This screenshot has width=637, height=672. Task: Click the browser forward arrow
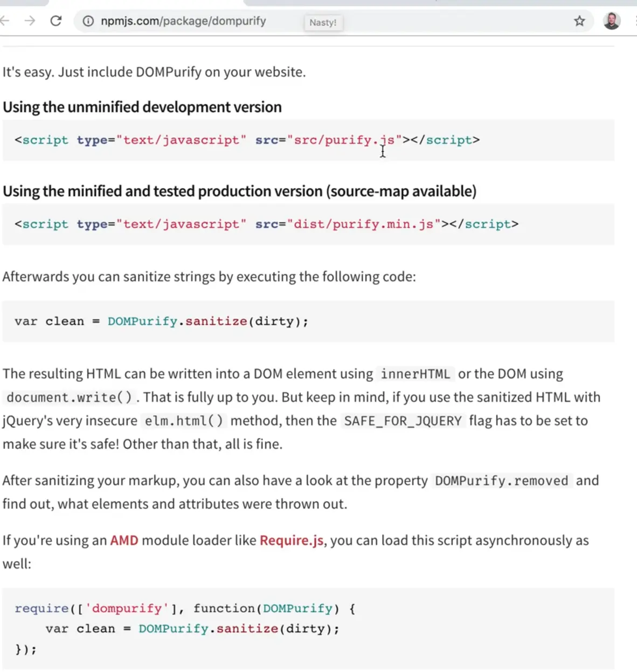tap(30, 21)
